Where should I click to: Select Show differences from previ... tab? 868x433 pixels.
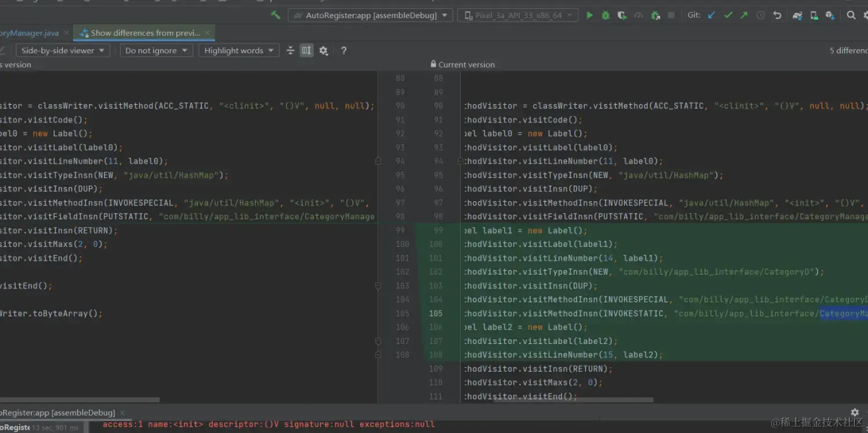[145, 33]
